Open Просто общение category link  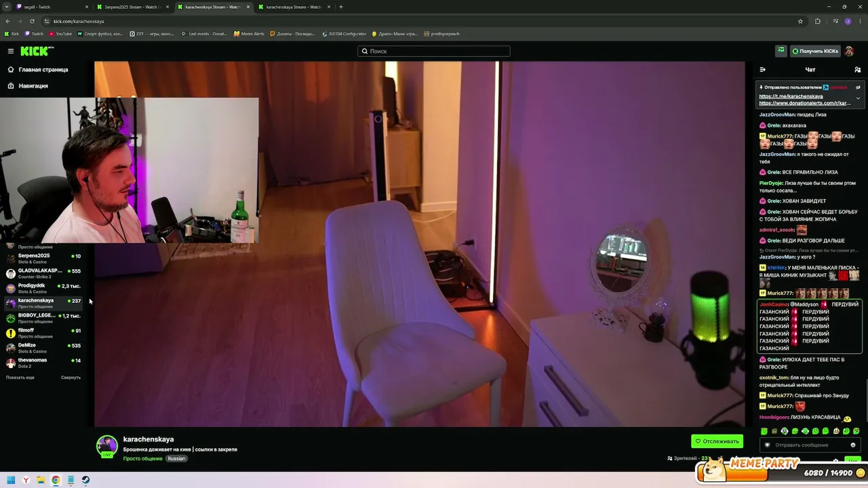pyautogui.click(x=142, y=459)
